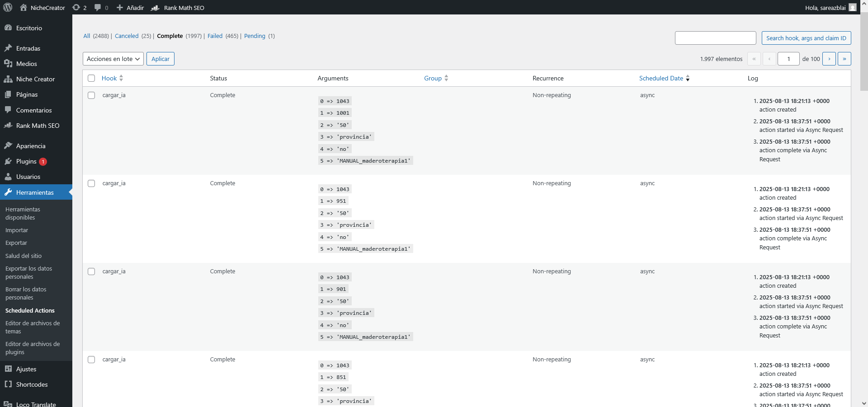Screen dimensions: 868x407
Task: Open Editor de archivos de temas
Action: tap(36, 327)
